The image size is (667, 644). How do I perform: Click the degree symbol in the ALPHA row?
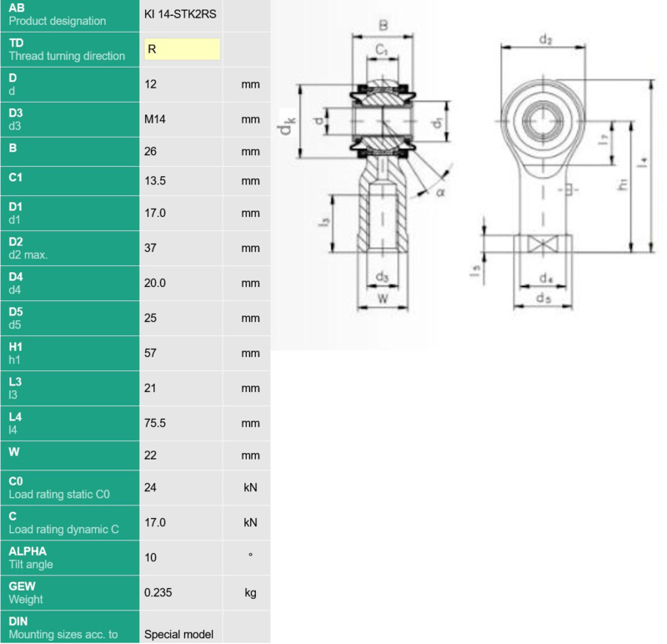pos(251,555)
